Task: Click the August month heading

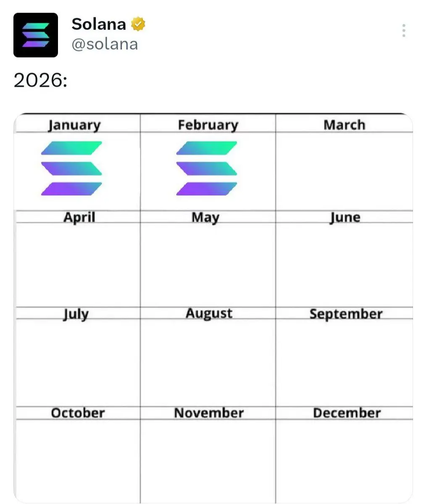Action: 209,313
